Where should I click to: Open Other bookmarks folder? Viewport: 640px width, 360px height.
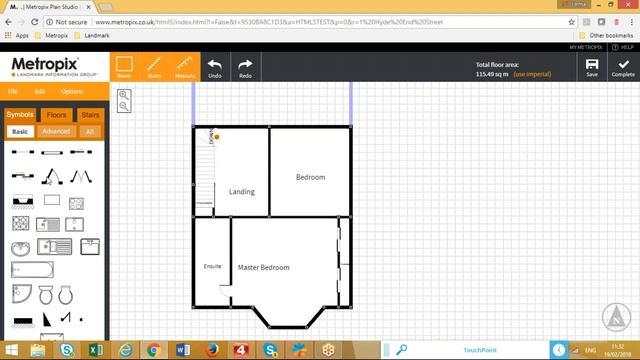606,36
